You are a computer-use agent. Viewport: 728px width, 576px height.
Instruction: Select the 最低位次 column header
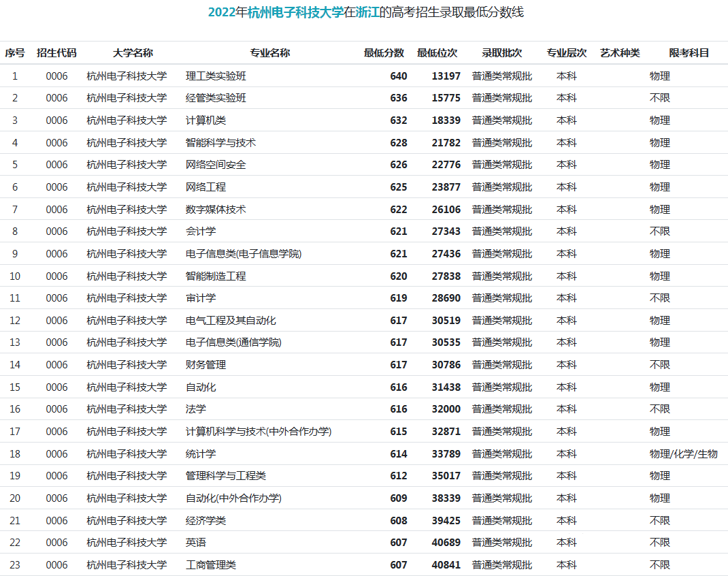(x=437, y=53)
